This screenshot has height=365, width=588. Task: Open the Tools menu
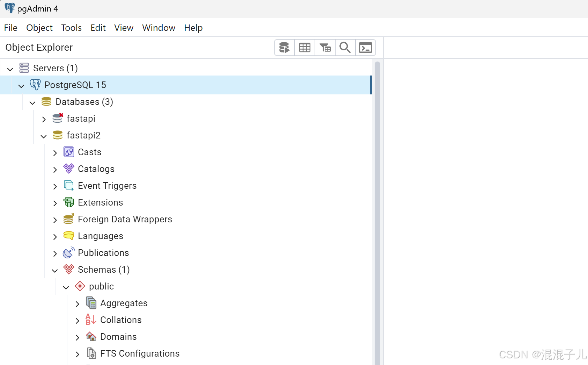pos(72,28)
